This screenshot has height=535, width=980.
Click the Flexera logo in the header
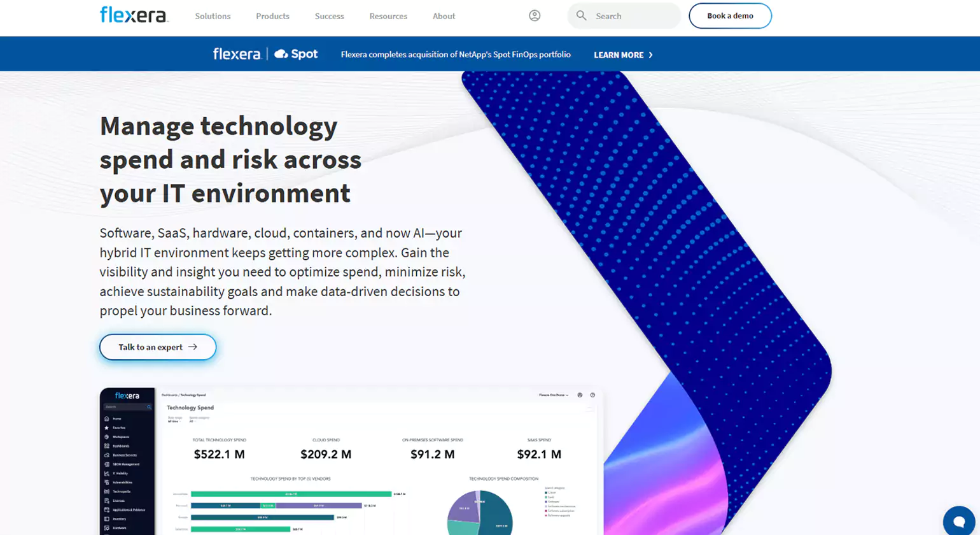pyautogui.click(x=134, y=15)
